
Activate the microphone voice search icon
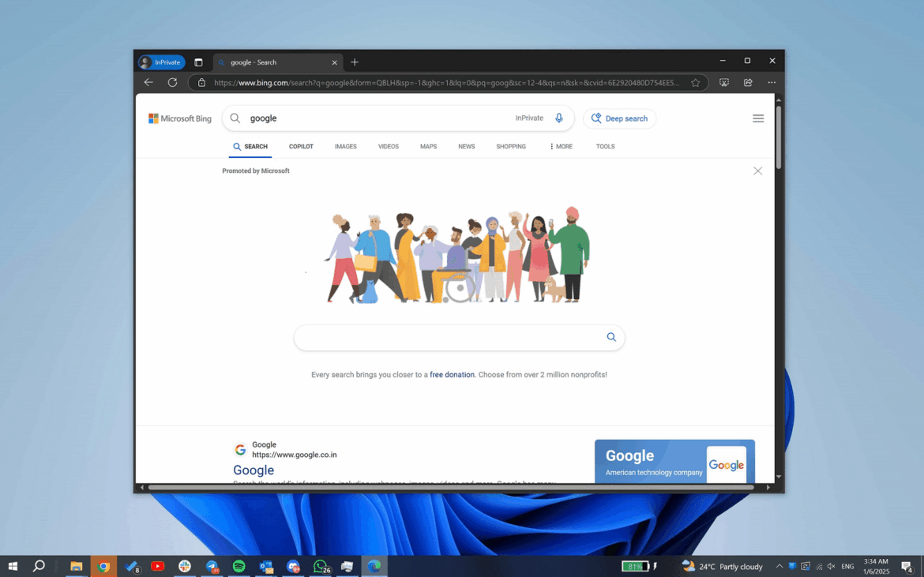[559, 118]
